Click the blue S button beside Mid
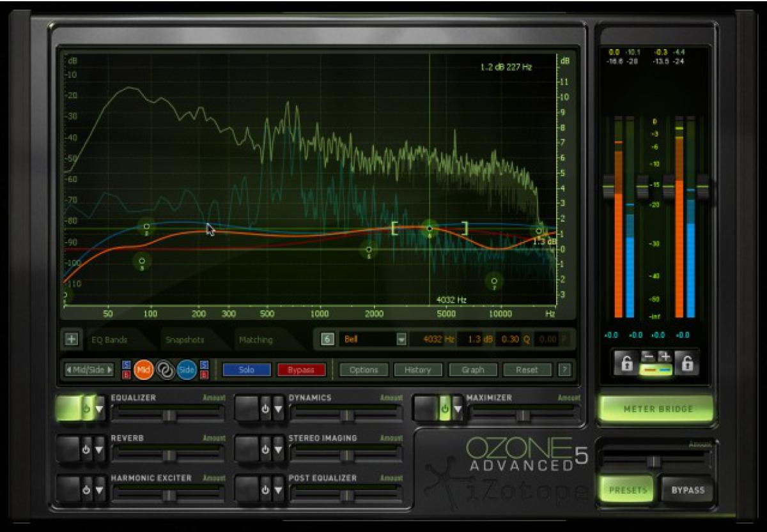 (x=126, y=365)
